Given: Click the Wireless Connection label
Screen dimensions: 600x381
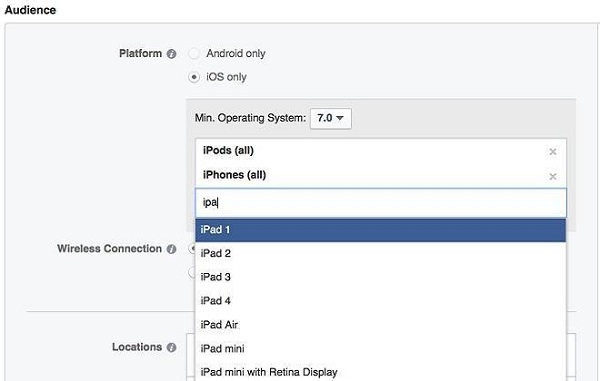Looking at the screenshot, I should pyautogui.click(x=109, y=248).
